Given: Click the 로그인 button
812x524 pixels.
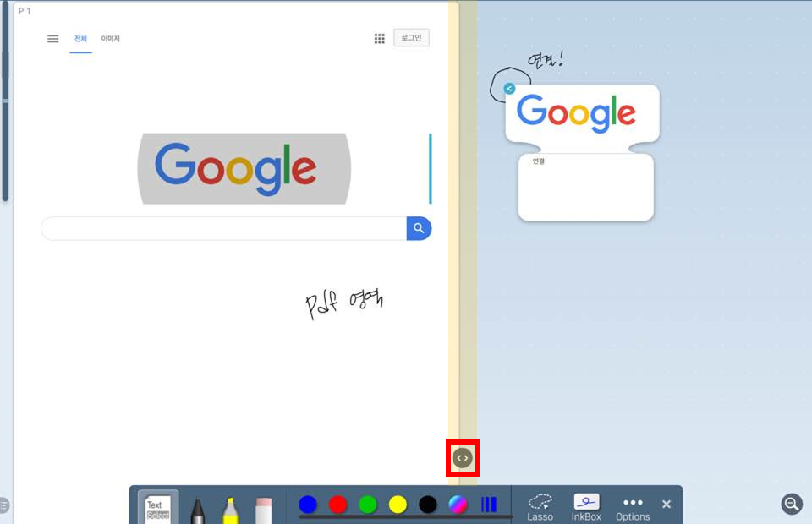Looking at the screenshot, I should (411, 38).
